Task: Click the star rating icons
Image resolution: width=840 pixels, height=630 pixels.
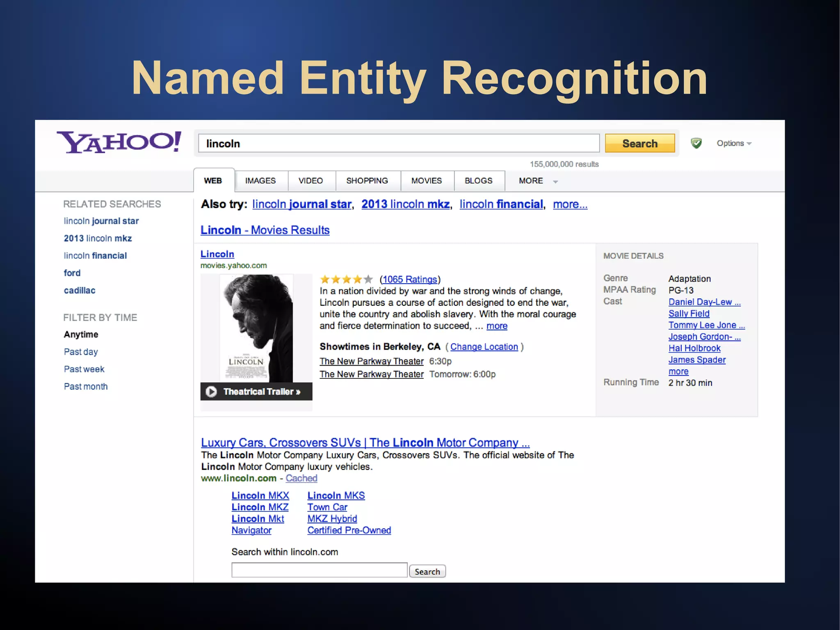Action: coord(346,279)
